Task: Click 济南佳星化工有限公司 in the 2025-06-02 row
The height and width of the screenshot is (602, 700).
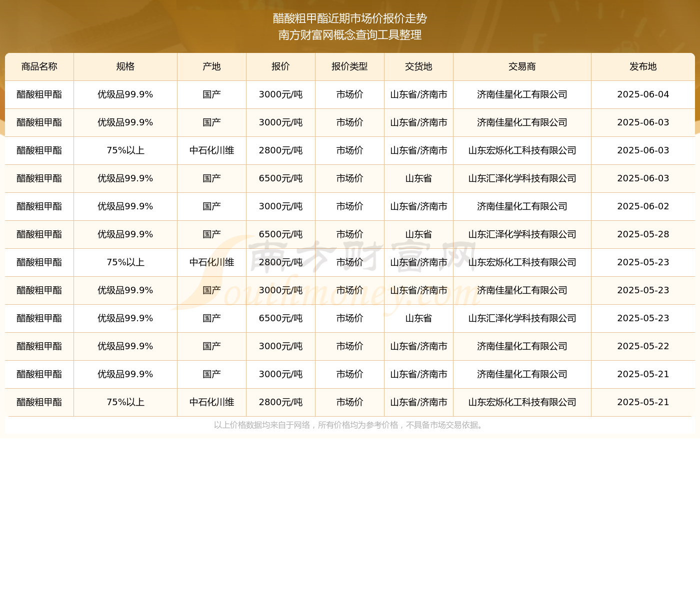Action: pyautogui.click(x=522, y=206)
